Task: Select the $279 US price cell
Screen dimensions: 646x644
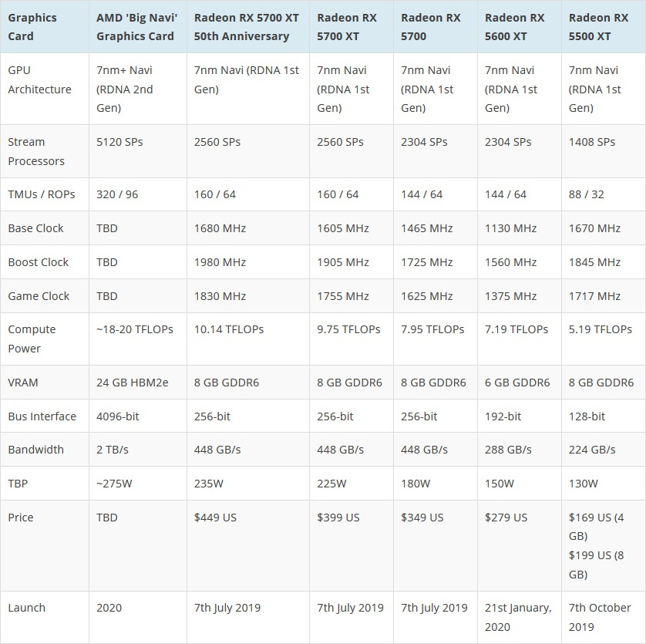Action: 519,546
